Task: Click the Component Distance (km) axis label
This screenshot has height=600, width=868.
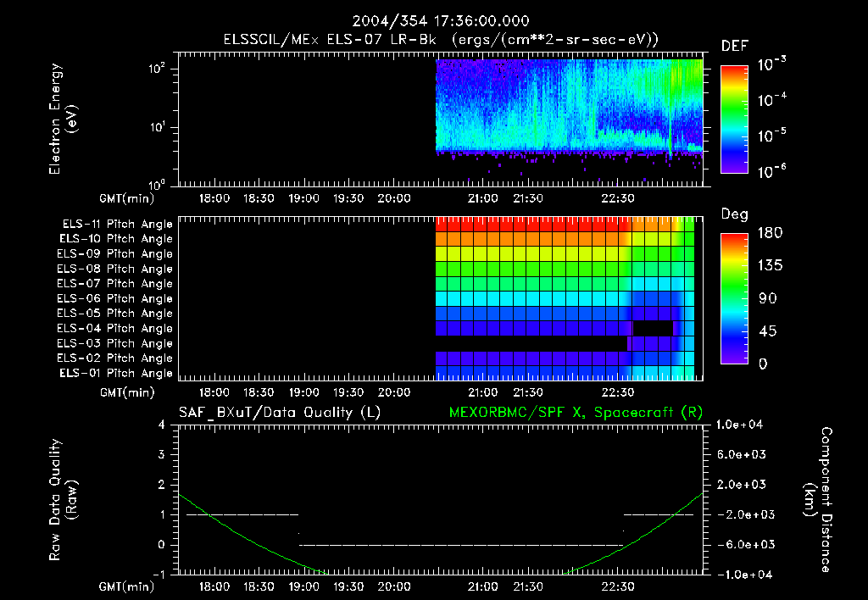Action: (818, 499)
